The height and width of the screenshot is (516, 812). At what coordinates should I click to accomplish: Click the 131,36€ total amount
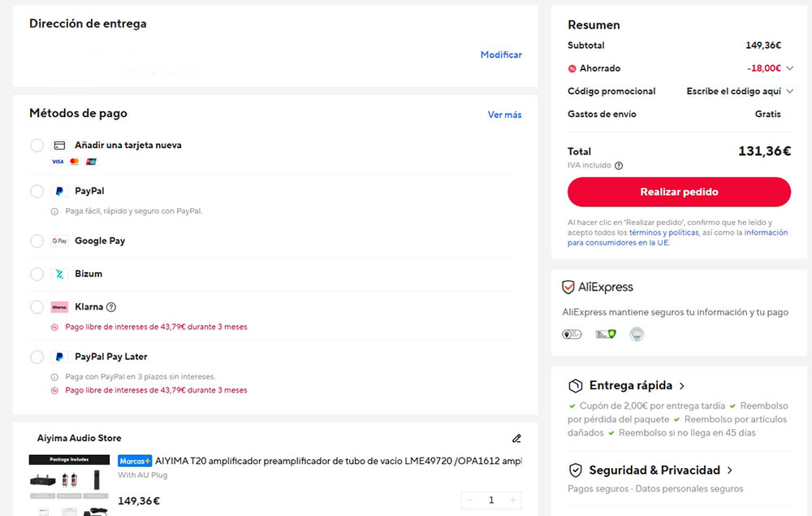[x=764, y=151]
